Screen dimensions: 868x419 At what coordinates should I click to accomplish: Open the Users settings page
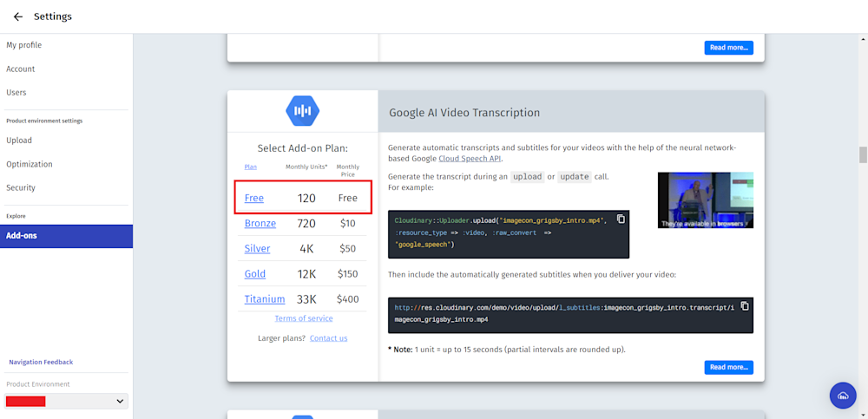[16, 93]
